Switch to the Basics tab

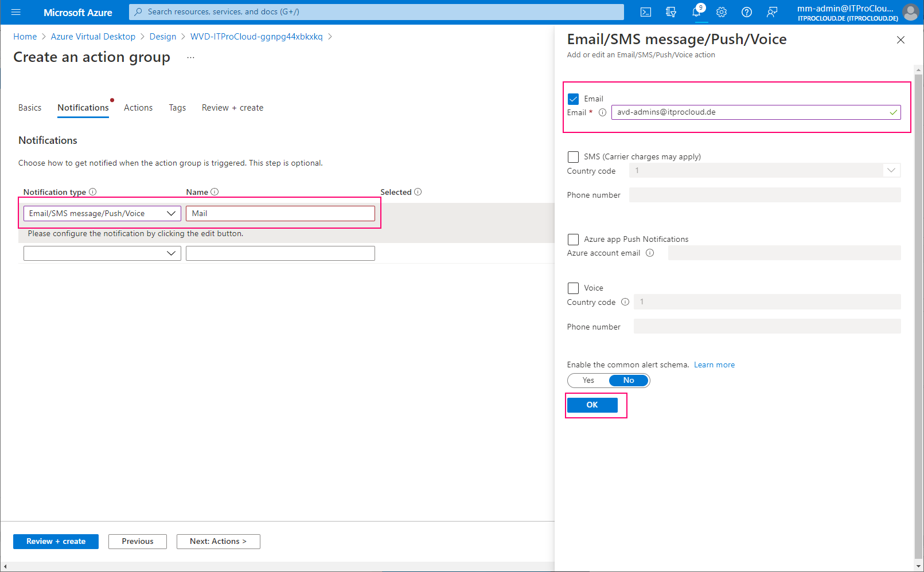30,108
